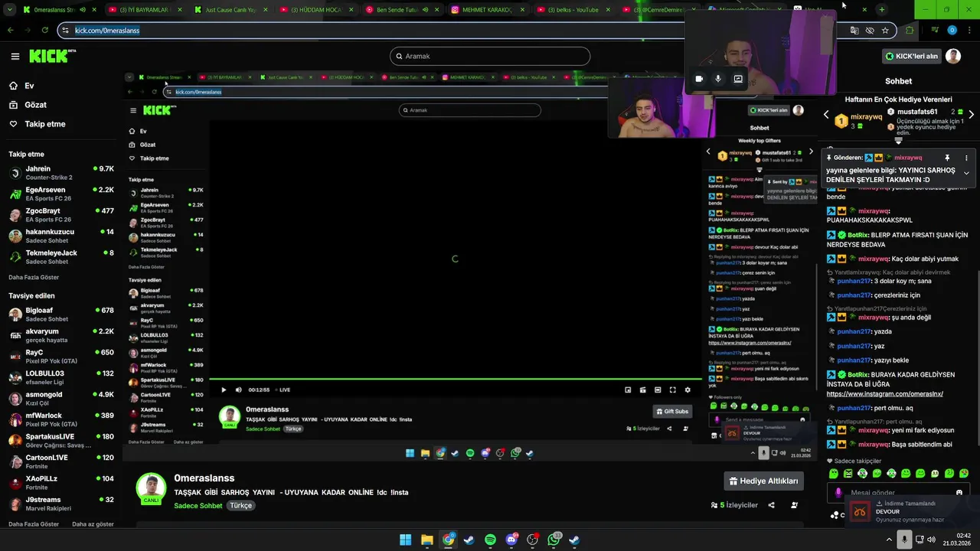Open instagram.com/omeraslnx link in chat

tap(884, 394)
